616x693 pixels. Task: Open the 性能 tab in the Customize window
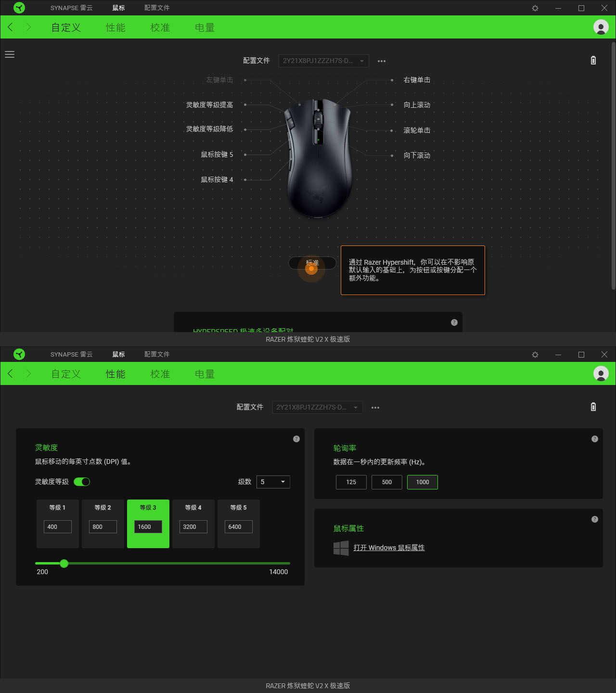tap(115, 27)
